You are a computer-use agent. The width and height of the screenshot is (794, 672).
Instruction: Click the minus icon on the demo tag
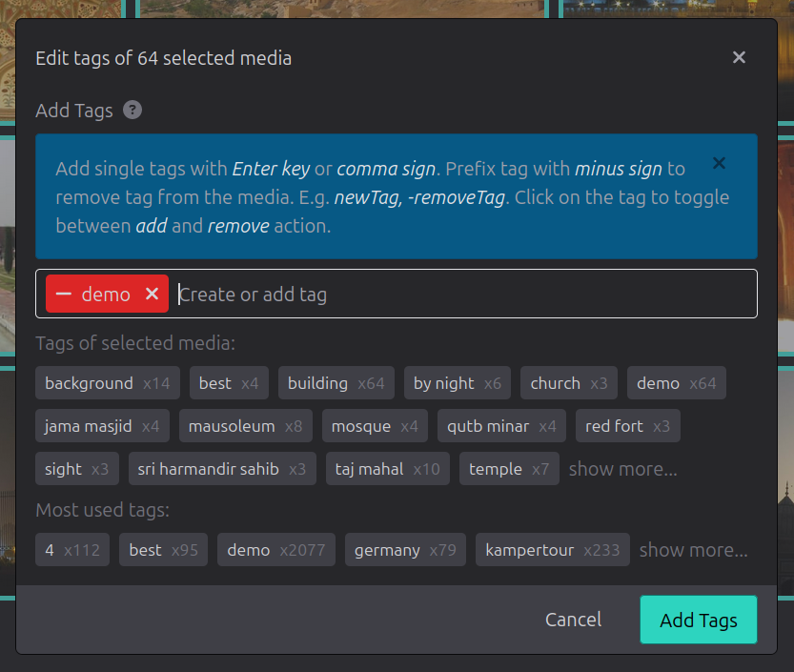tap(66, 294)
